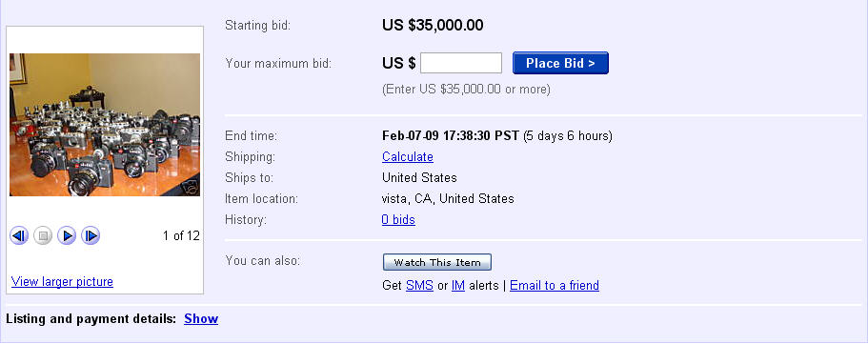The height and width of the screenshot is (344, 868).
Task: Click the Watch This Item button
Action: (x=436, y=262)
